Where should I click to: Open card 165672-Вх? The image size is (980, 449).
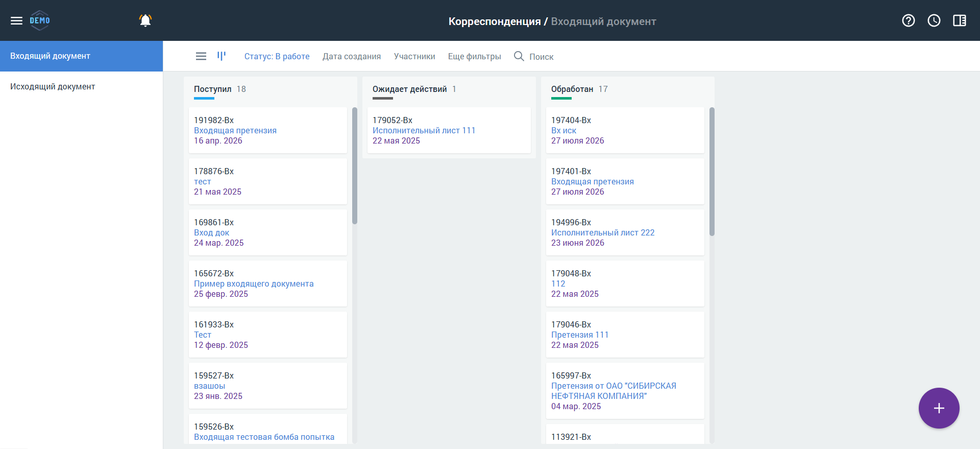(x=268, y=283)
